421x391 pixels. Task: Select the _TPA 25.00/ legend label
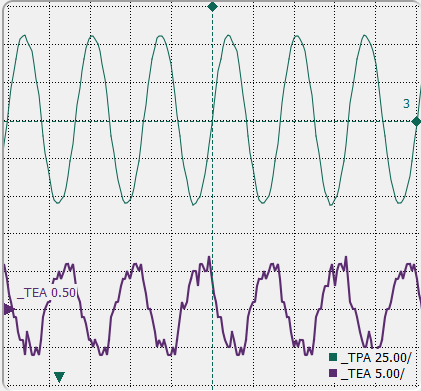point(376,358)
